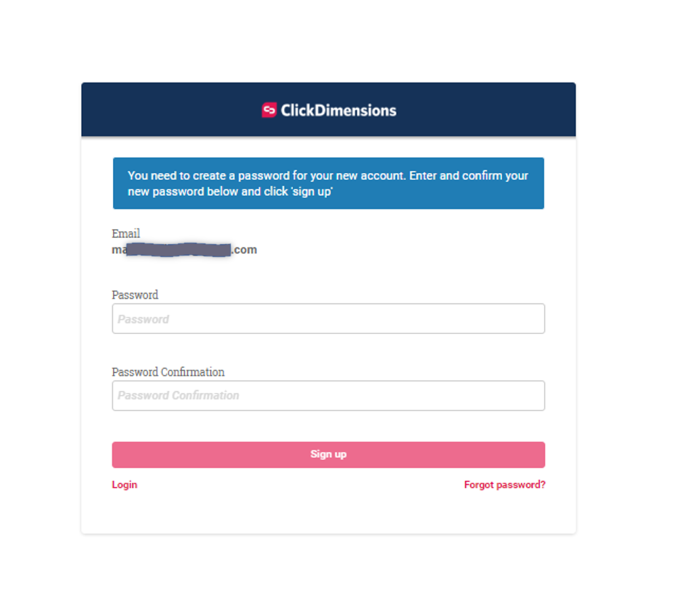690x616 pixels.
Task: Submit with the pink Sign up button
Action: point(328,454)
